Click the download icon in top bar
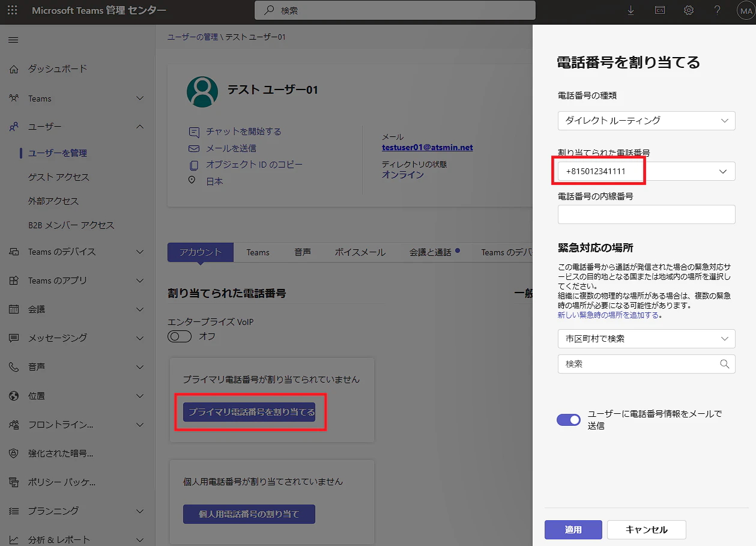Screen dimensions: 756x546 point(631,10)
